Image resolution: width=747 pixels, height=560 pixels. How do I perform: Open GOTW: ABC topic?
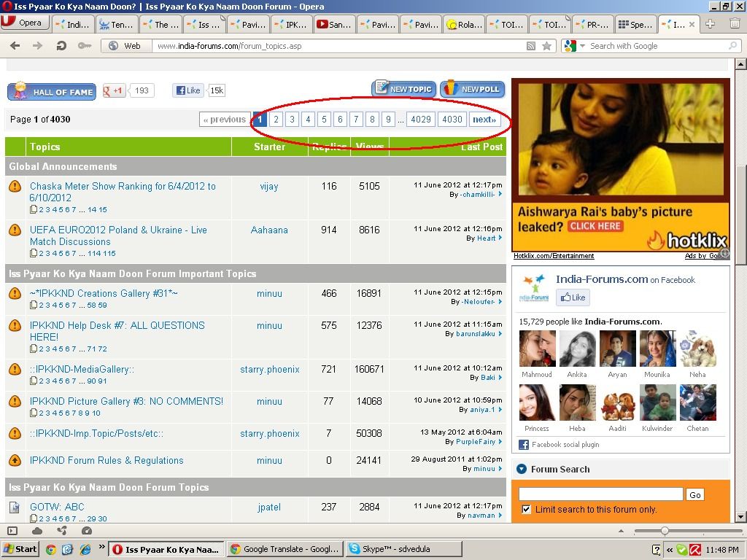[57, 507]
